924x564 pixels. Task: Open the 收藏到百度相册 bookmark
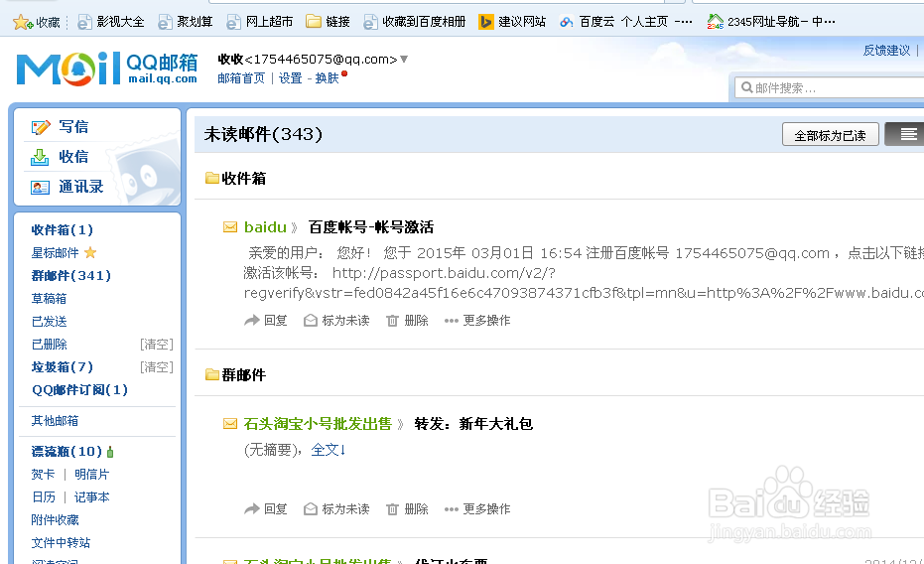(414, 22)
